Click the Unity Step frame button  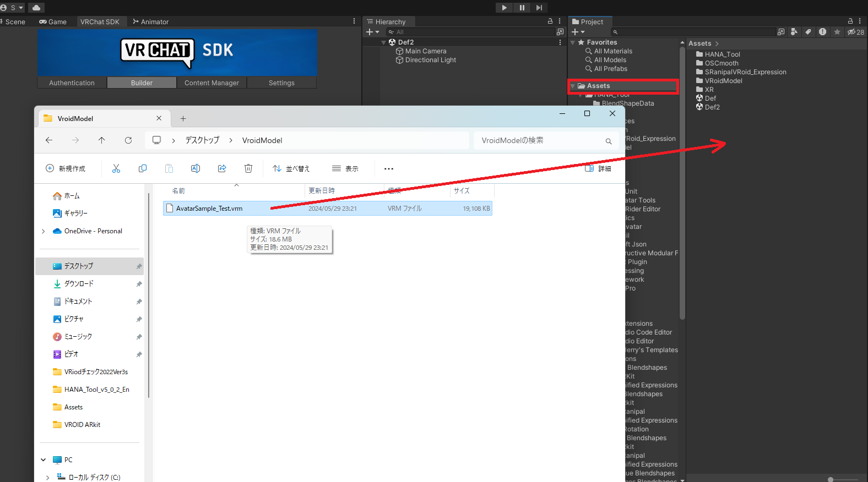pos(539,8)
